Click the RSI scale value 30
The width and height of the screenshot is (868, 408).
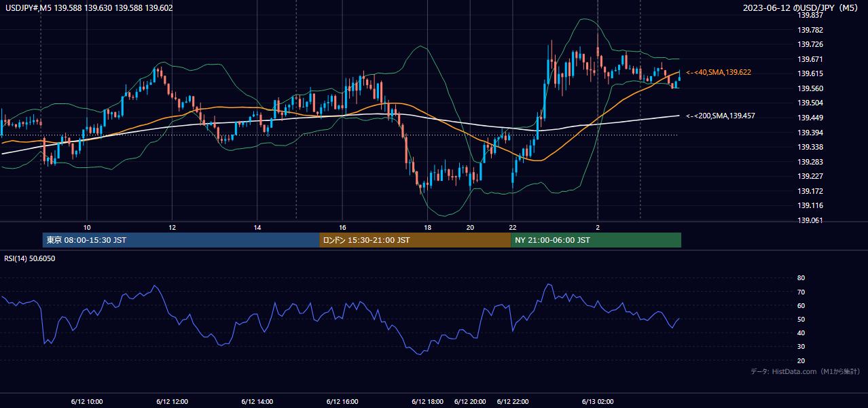801,347
